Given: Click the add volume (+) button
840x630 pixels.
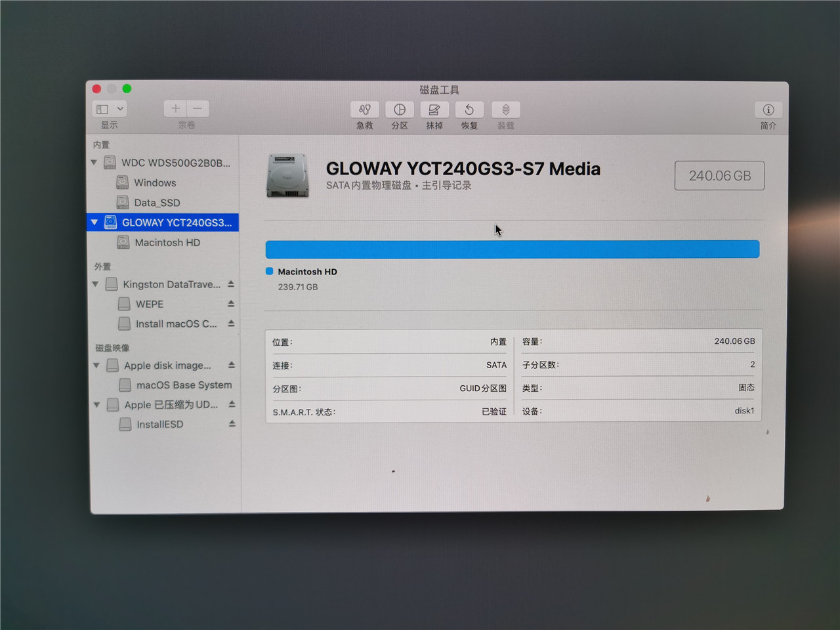Looking at the screenshot, I should click(x=175, y=108).
